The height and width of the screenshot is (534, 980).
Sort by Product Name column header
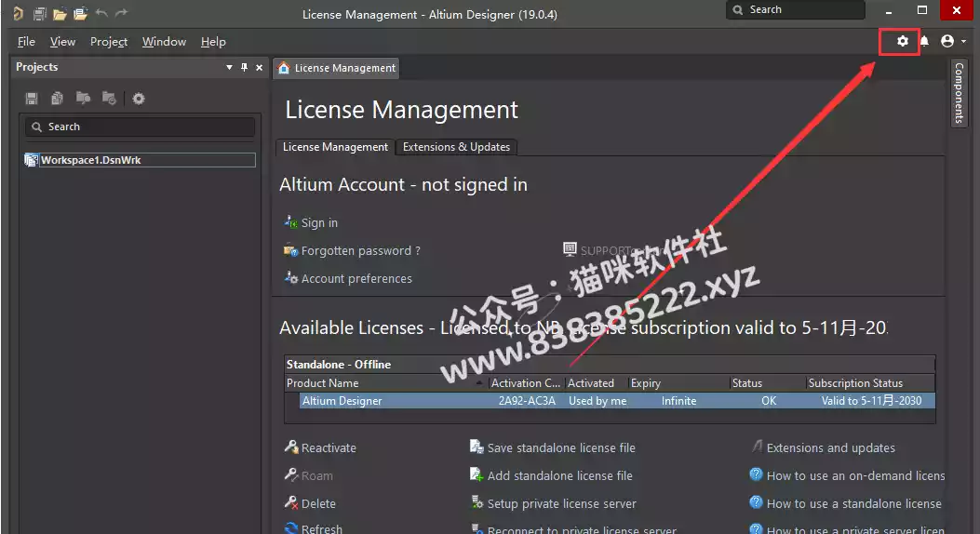pyautogui.click(x=385, y=383)
